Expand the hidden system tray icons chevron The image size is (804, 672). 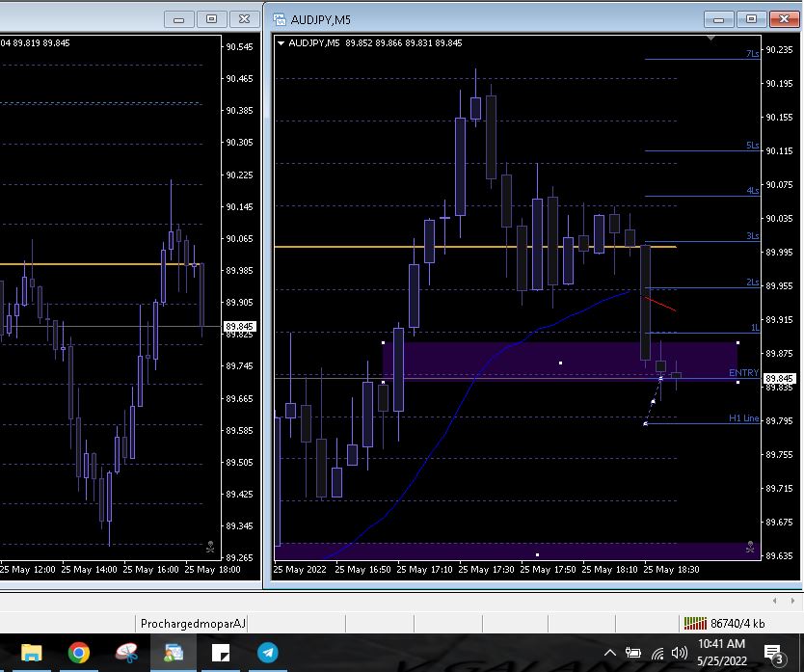pyautogui.click(x=610, y=653)
